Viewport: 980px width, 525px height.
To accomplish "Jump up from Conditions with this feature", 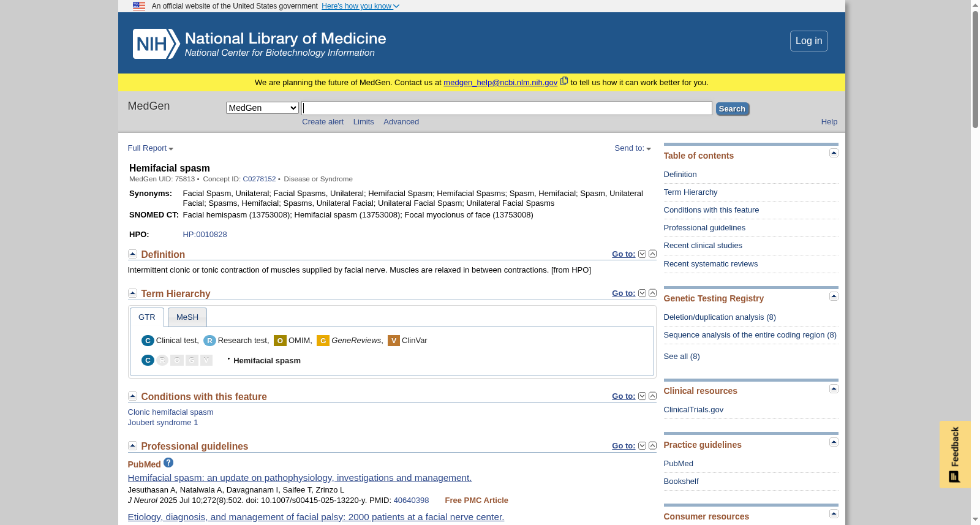I will tap(652, 396).
